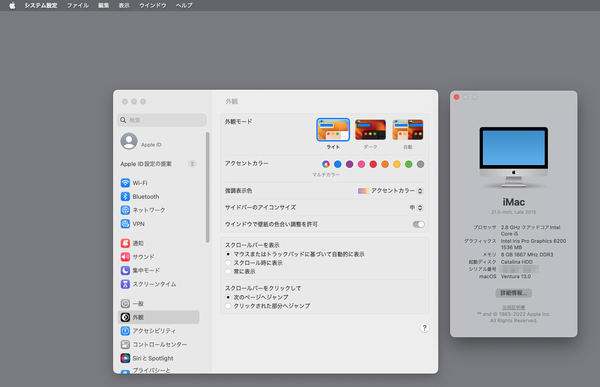Open the 編集 menu
The width and height of the screenshot is (600, 387).
(103, 5)
